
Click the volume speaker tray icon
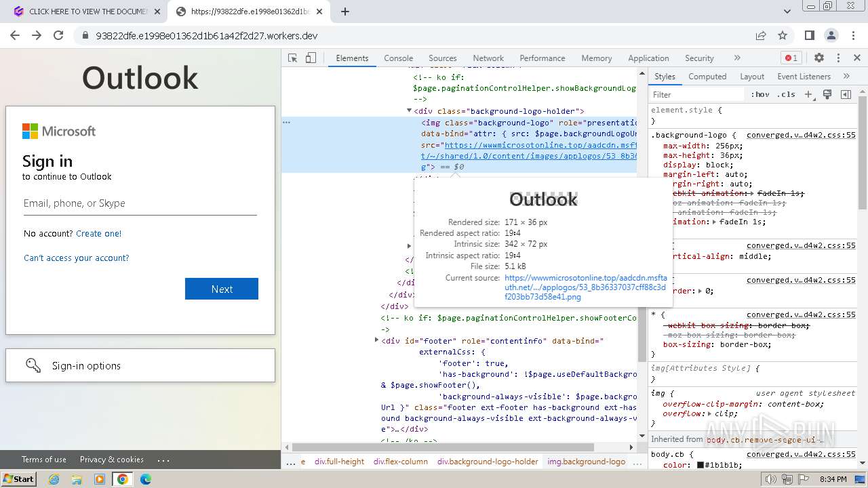771,479
